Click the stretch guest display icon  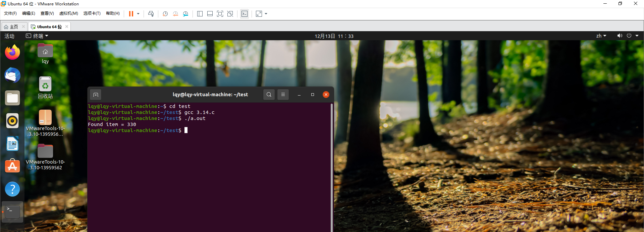pyautogui.click(x=259, y=14)
